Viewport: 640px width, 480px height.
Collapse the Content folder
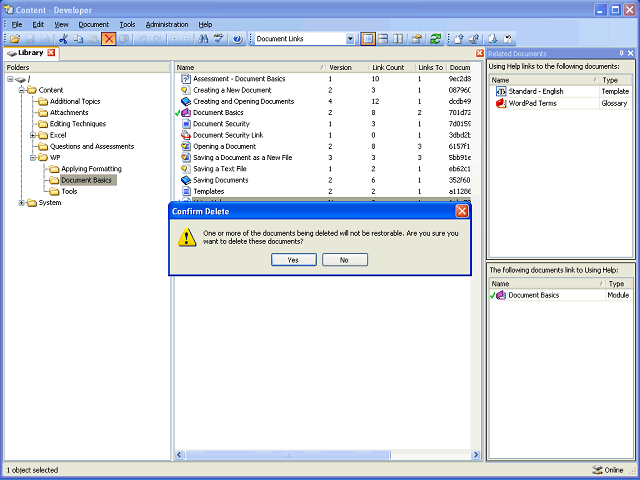pos(22,90)
